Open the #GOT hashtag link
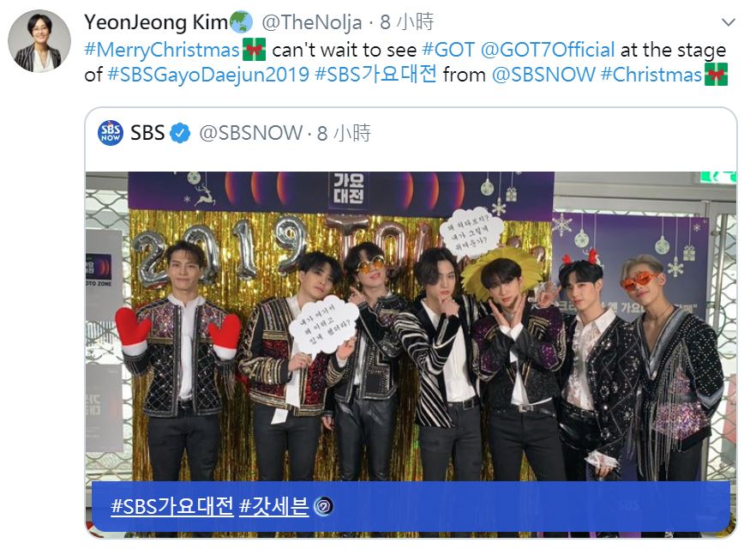Screen dimensions: 756x549 pos(448,50)
